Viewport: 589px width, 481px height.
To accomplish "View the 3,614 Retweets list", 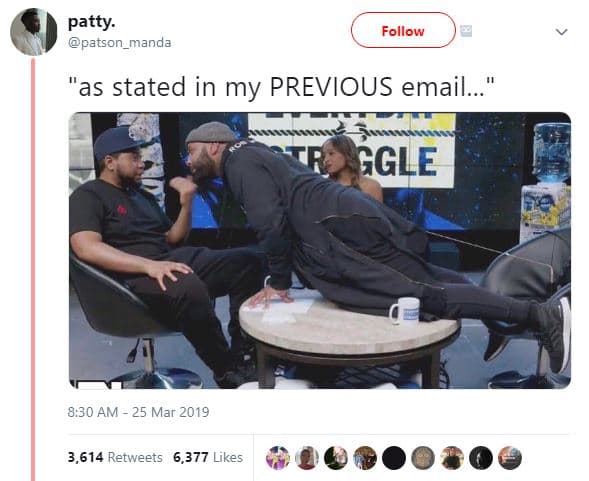I will 115,457.
